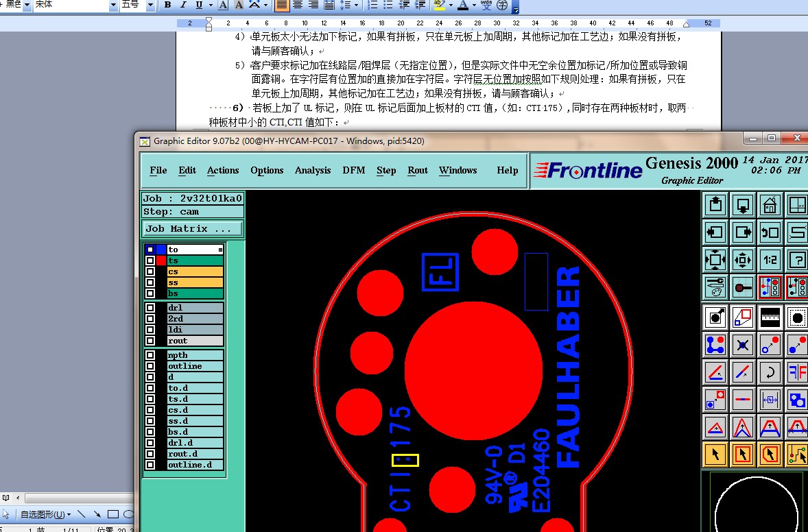808x532 pixels.
Task: Select the black circle with arrow feature icon
Action: 715,317
